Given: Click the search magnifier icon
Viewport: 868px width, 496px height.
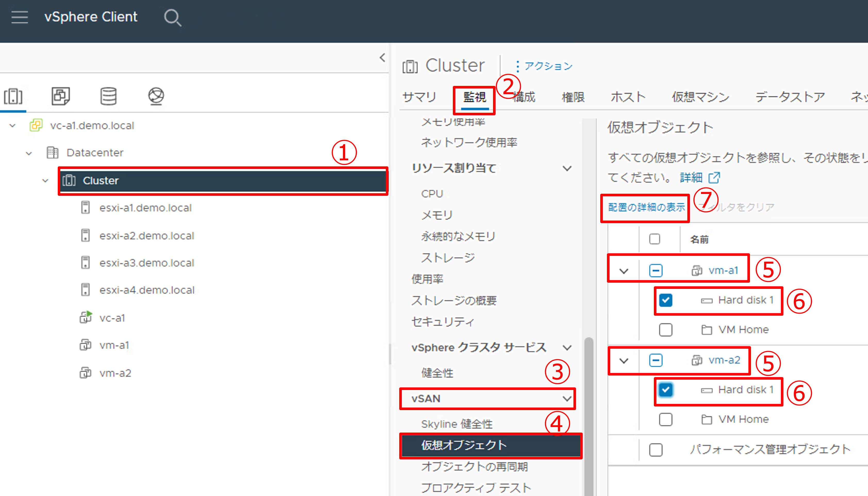Looking at the screenshot, I should point(173,17).
